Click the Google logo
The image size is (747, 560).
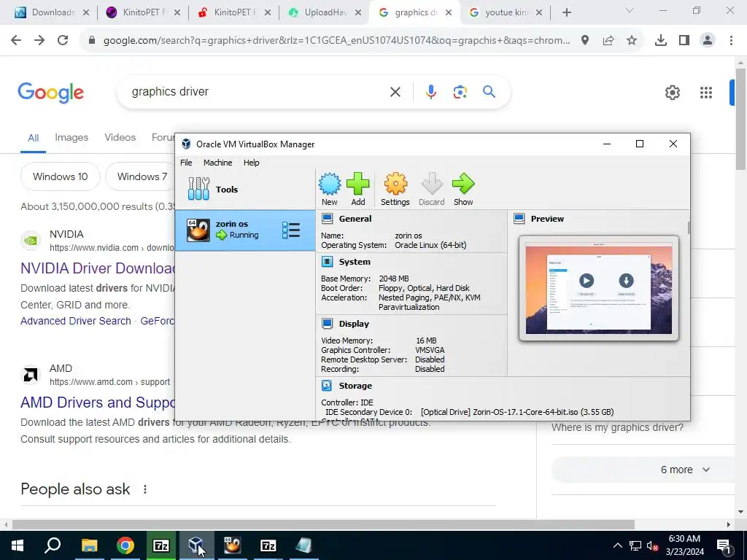[x=51, y=93]
